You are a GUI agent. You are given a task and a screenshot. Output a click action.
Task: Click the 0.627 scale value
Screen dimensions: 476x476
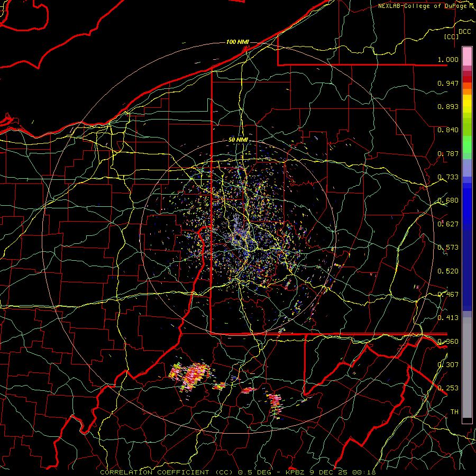pos(448,224)
